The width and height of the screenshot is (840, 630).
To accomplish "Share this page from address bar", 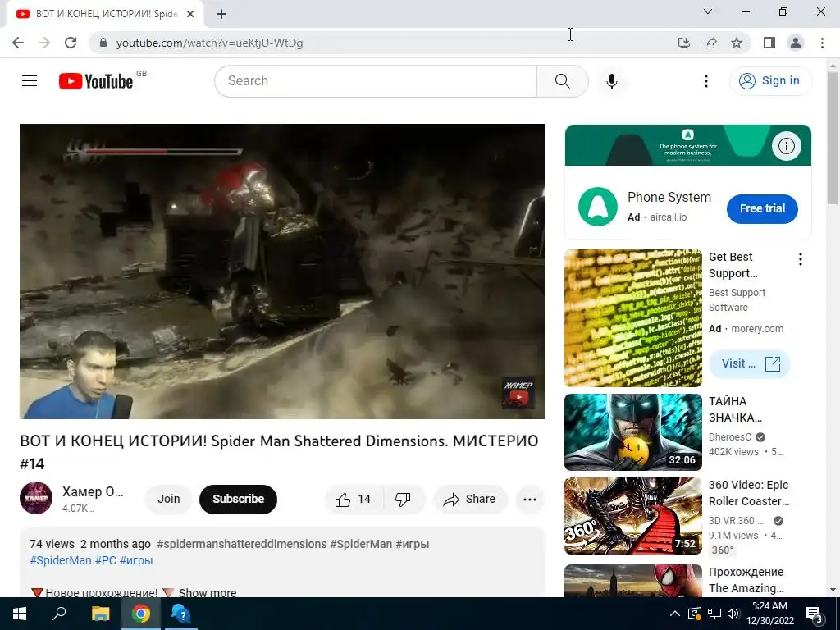I will [x=710, y=43].
